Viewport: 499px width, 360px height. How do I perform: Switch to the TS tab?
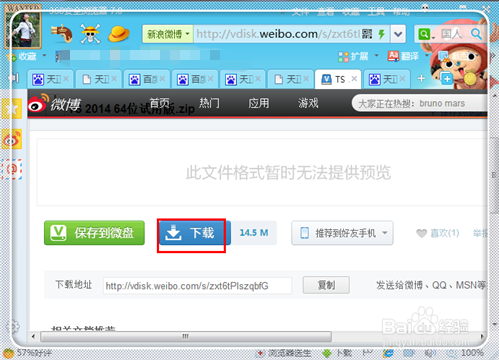[337, 79]
